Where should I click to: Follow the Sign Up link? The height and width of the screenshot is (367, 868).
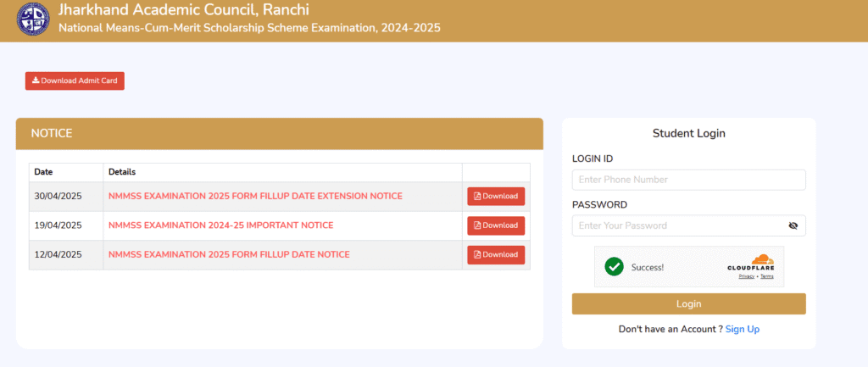(x=743, y=330)
